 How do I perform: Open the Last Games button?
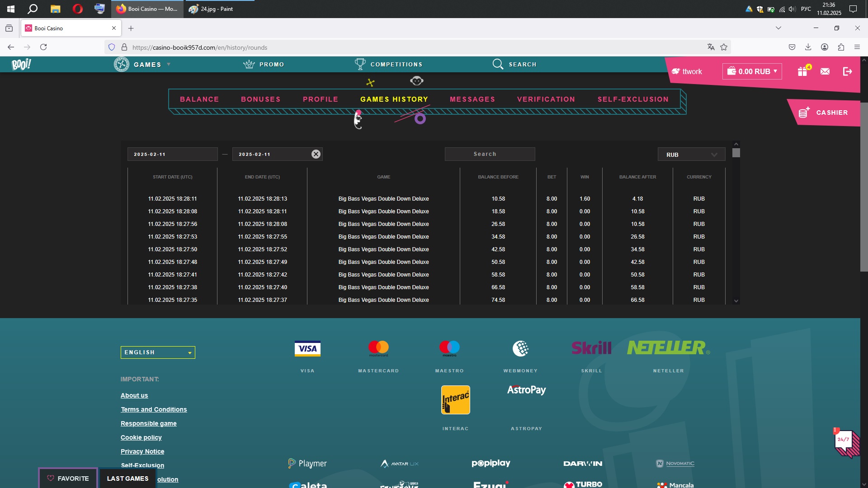click(127, 478)
